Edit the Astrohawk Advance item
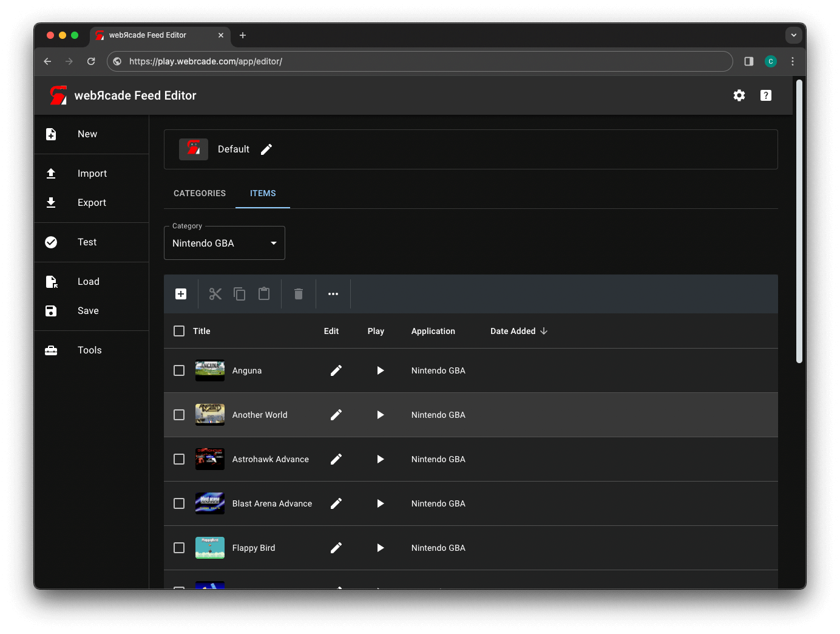This screenshot has height=634, width=840. (336, 459)
